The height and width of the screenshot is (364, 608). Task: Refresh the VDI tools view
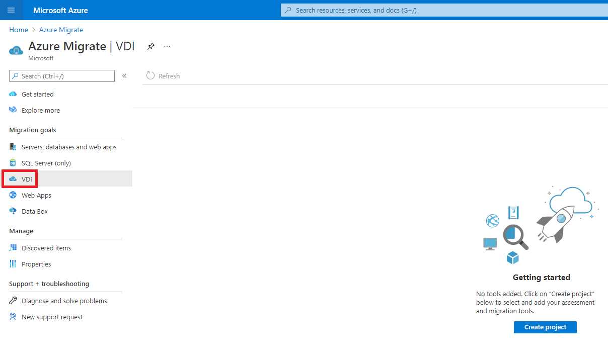click(163, 76)
